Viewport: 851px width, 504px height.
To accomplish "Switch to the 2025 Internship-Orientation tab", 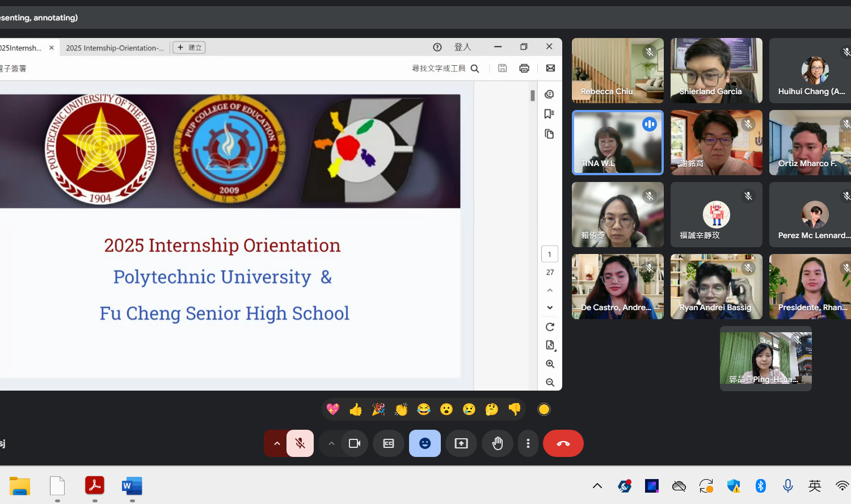I will (x=115, y=48).
